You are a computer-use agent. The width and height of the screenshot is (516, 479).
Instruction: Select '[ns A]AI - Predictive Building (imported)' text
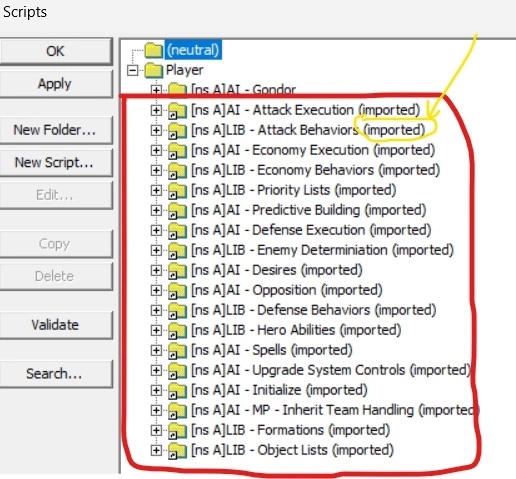point(309,210)
